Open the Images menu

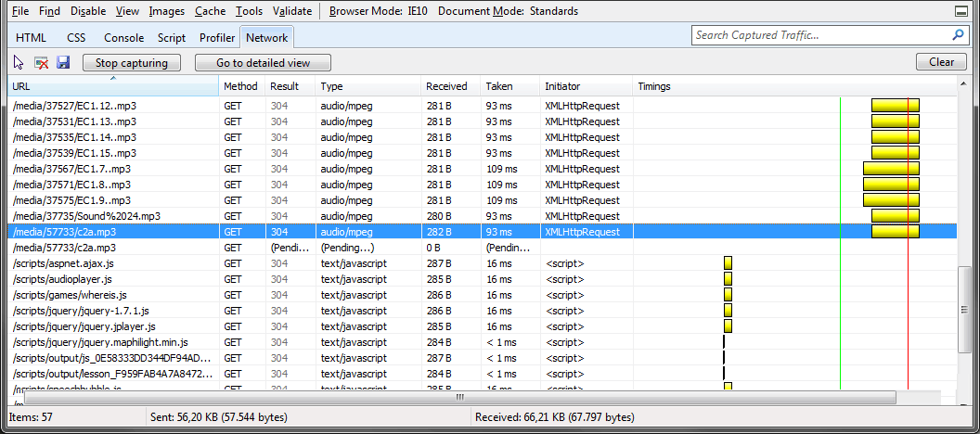(167, 11)
